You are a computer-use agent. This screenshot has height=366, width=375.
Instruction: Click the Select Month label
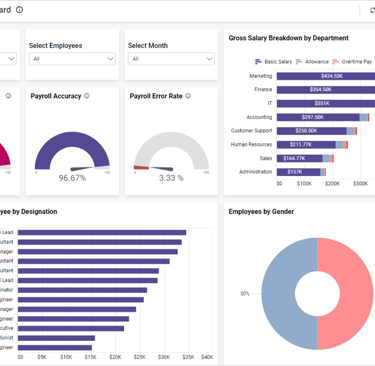click(x=148, y=46)
